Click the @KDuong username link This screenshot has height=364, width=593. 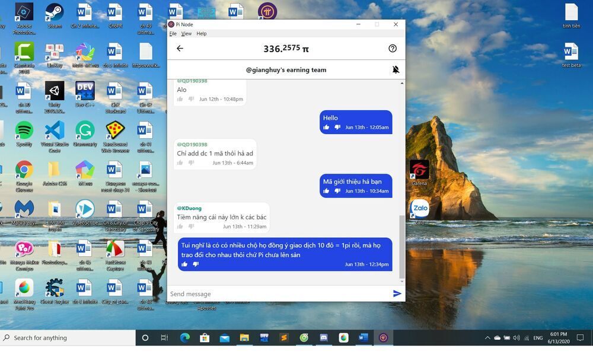tap(189, 208)
